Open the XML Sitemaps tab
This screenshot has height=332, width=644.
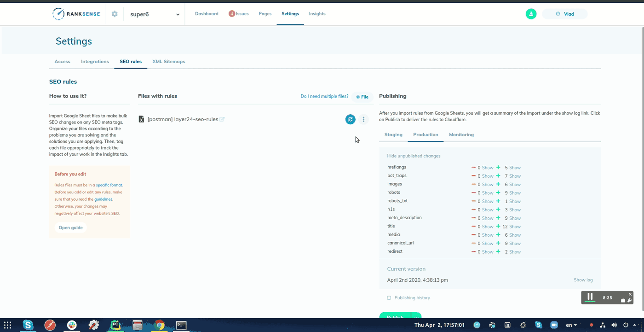click(x=168, y=61)
